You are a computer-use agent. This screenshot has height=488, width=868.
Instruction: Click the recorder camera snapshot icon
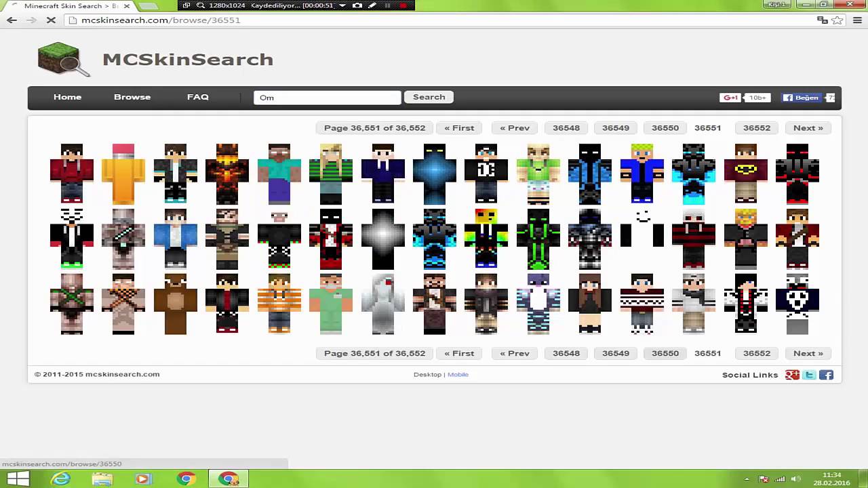(x=357, y=5)
